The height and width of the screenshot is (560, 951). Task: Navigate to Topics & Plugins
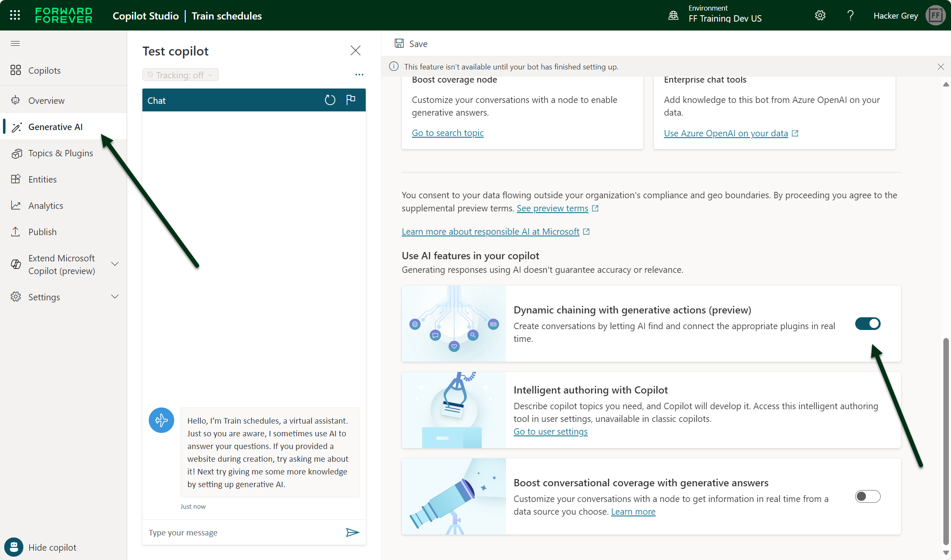(x=60, y=153)
